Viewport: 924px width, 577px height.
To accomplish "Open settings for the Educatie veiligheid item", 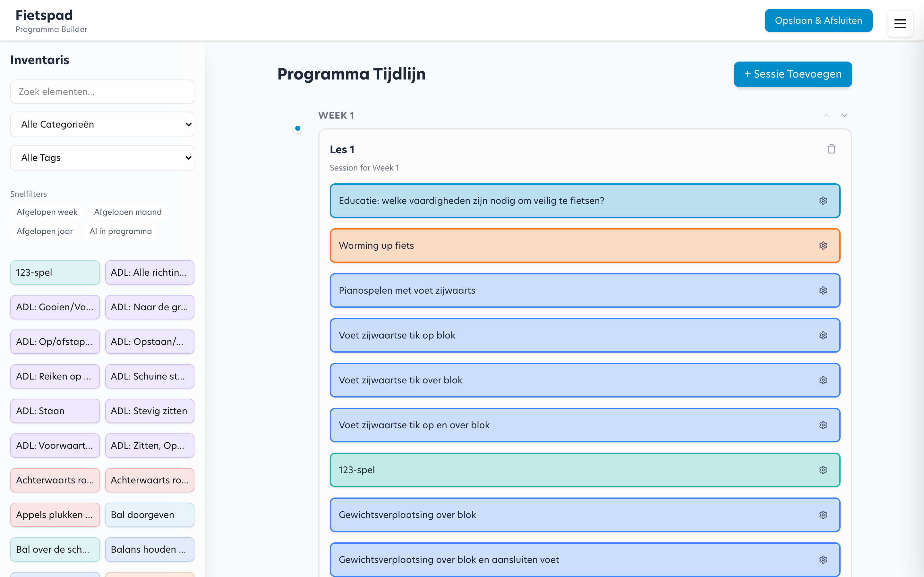I will (823, 200).
